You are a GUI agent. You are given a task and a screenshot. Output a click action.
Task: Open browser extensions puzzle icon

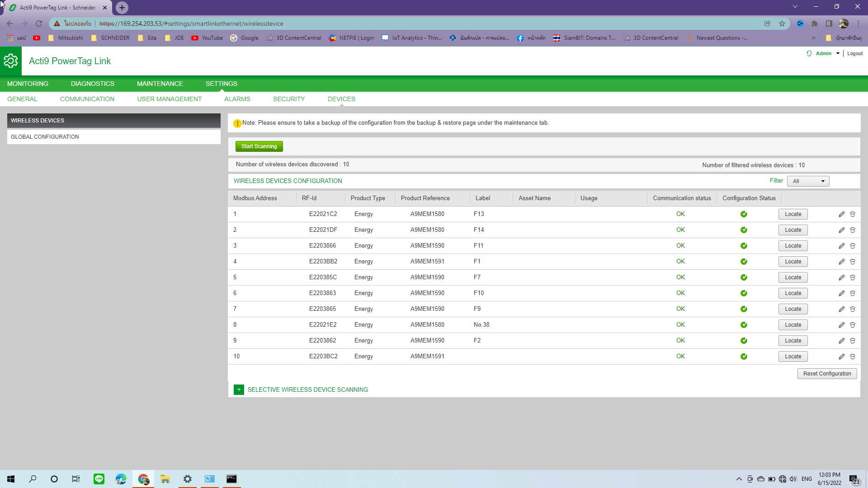815,23
